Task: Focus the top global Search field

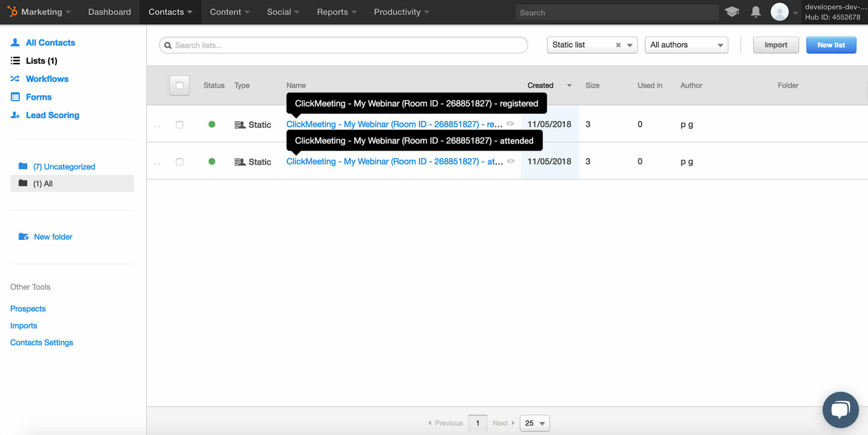Action: 617,12
